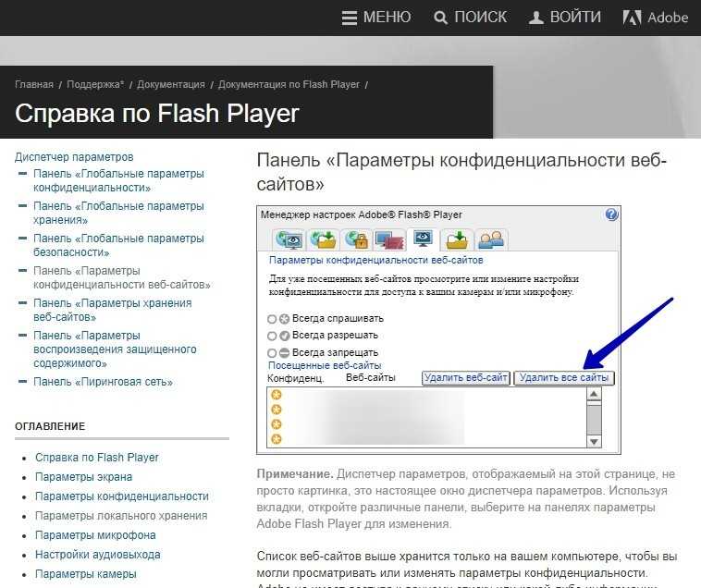
Task: Click the blue help question mark icon
Action: [611, 214]
